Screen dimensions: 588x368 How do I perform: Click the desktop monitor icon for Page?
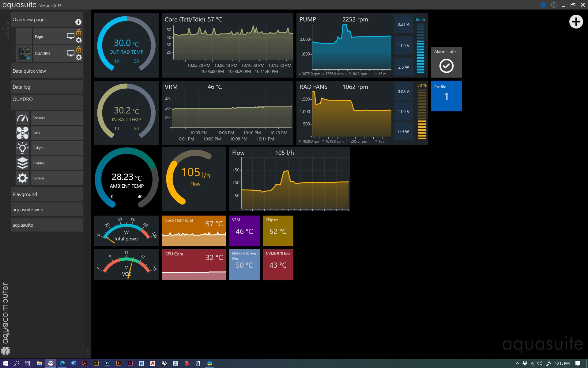click(70, 36)
